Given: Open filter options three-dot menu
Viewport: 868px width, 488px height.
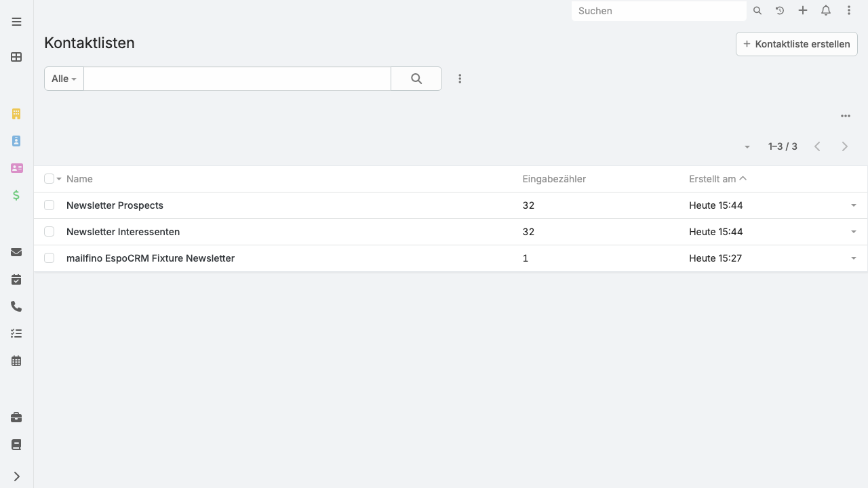Looking at the screenshot, I should [460, 79].
